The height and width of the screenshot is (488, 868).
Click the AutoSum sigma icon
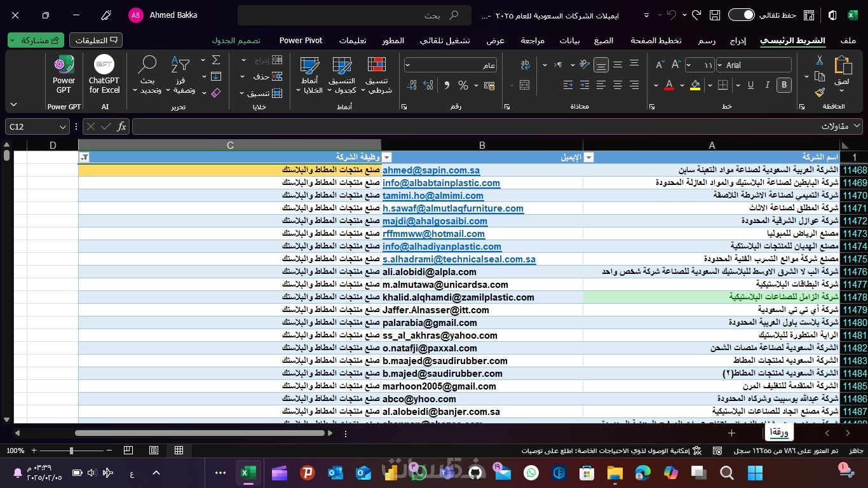click(216, 60)
